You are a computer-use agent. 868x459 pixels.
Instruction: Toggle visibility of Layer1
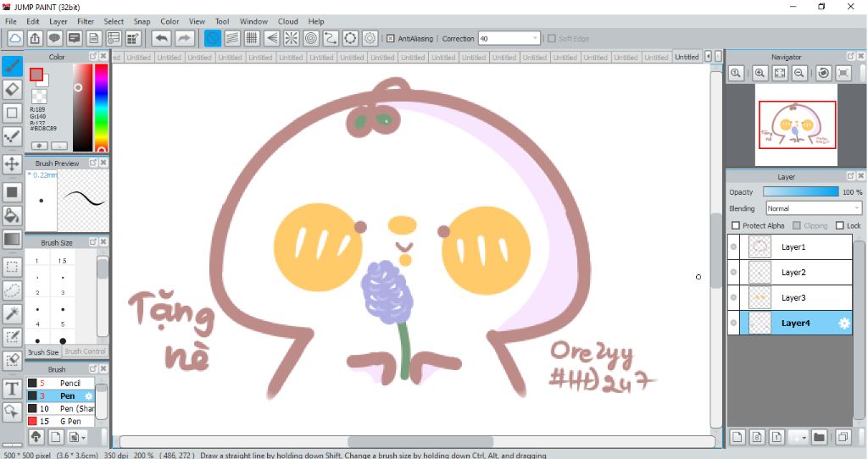click(x=733, y=246)
